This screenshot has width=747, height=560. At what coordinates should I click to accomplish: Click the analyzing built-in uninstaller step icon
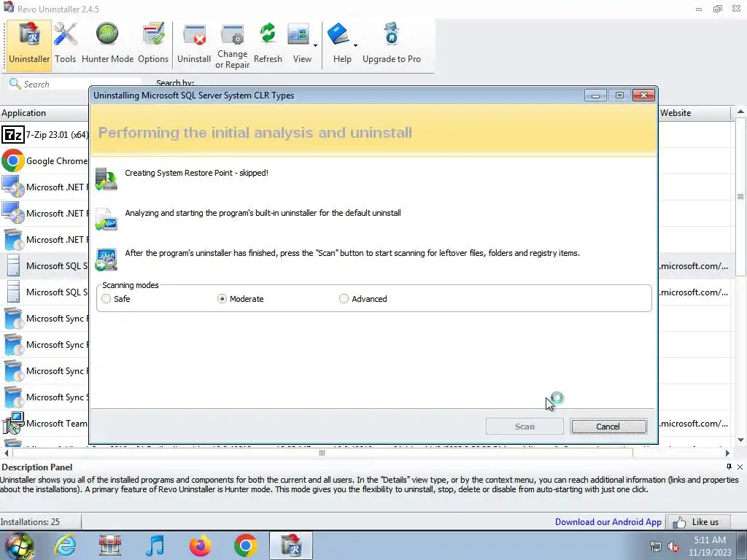point(106,219)
